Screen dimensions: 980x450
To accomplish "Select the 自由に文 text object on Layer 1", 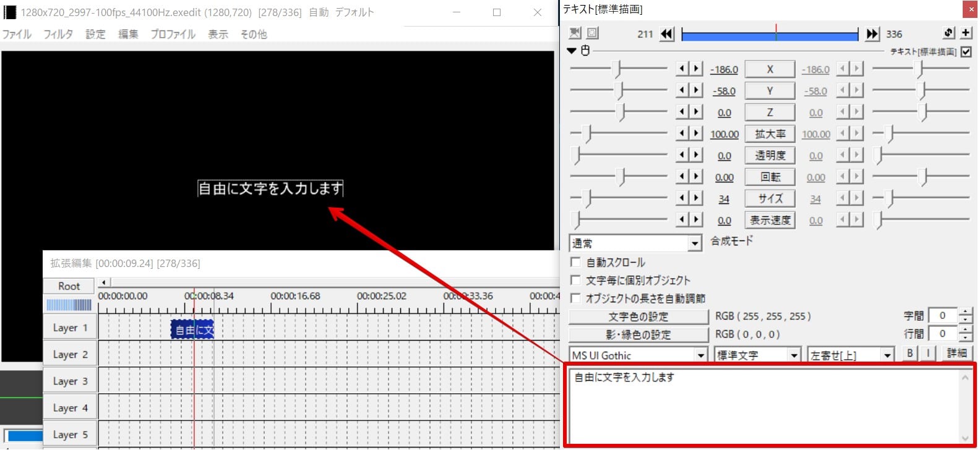I will 192,330.
